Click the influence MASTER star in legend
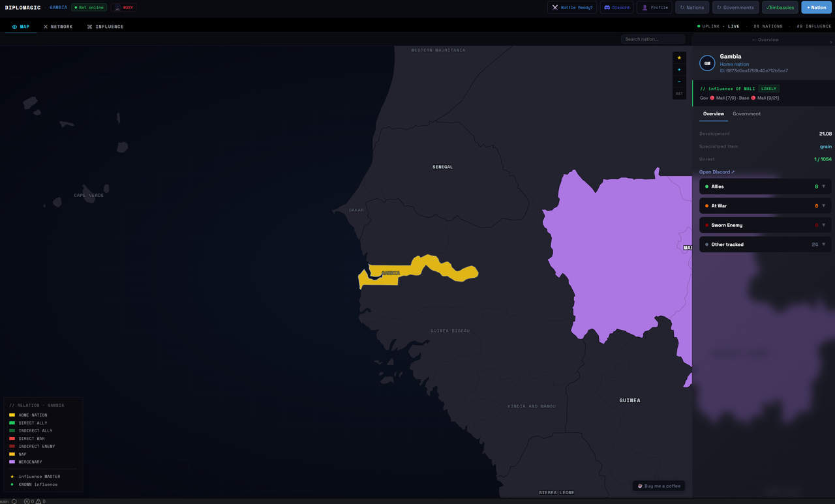Screen dimensions: 835x504 point(12,477)
